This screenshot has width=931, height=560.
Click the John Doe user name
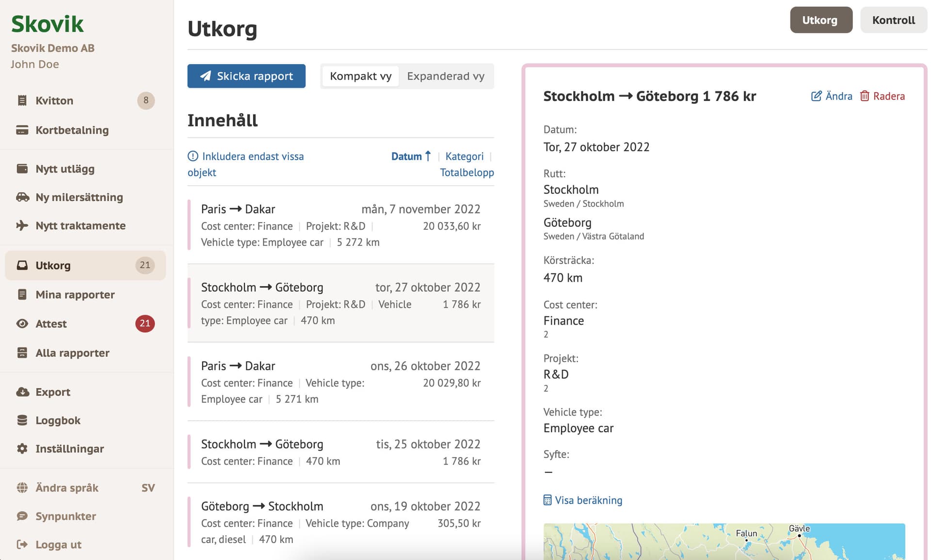tap(35, 64)
